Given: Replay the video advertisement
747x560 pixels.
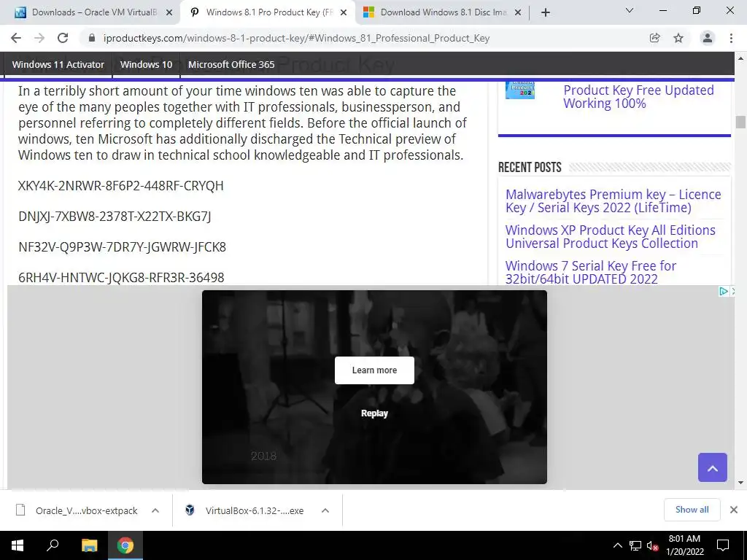Looking at the screenshot, I should click(374, 413).
